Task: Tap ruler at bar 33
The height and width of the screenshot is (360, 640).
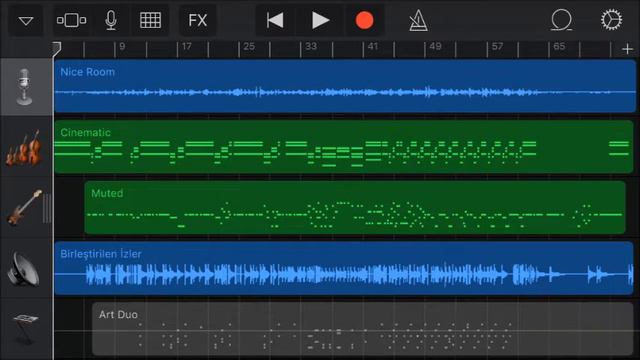Action: click(x=311, y=47)
